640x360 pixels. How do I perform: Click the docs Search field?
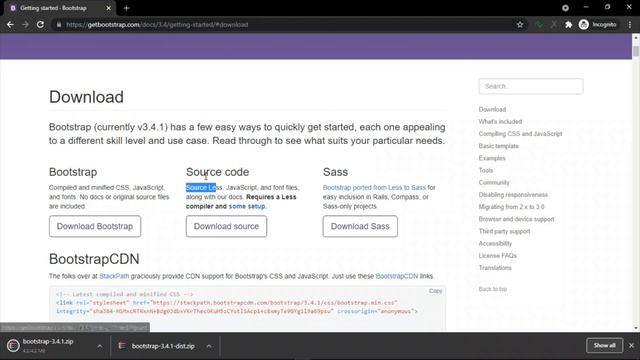[531, 86]
